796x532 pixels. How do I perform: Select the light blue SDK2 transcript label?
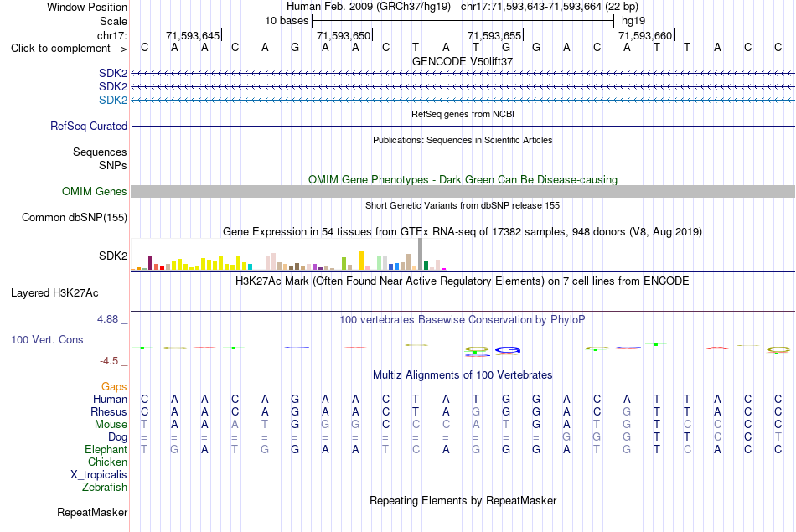coord(113,100)
